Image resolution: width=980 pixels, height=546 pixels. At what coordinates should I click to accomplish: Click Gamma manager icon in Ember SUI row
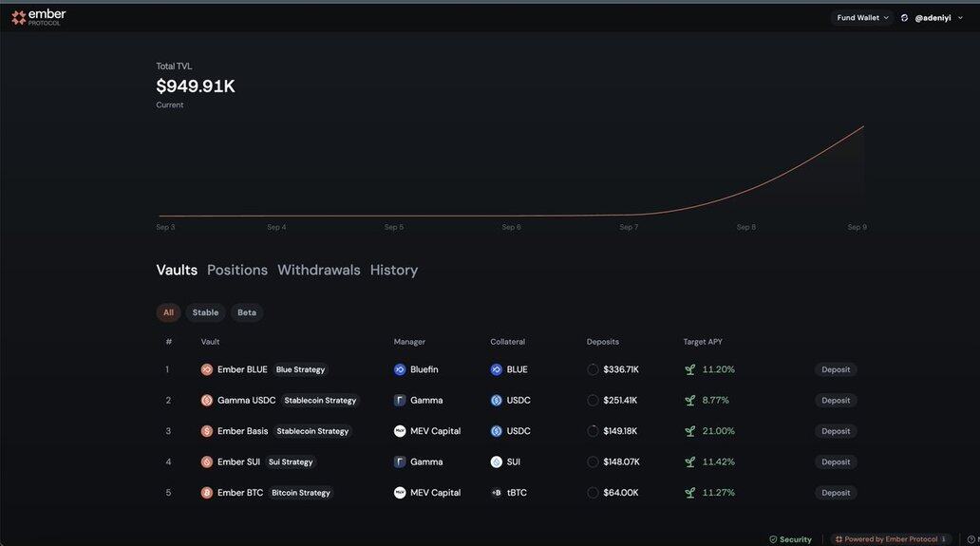click(400, 462)
